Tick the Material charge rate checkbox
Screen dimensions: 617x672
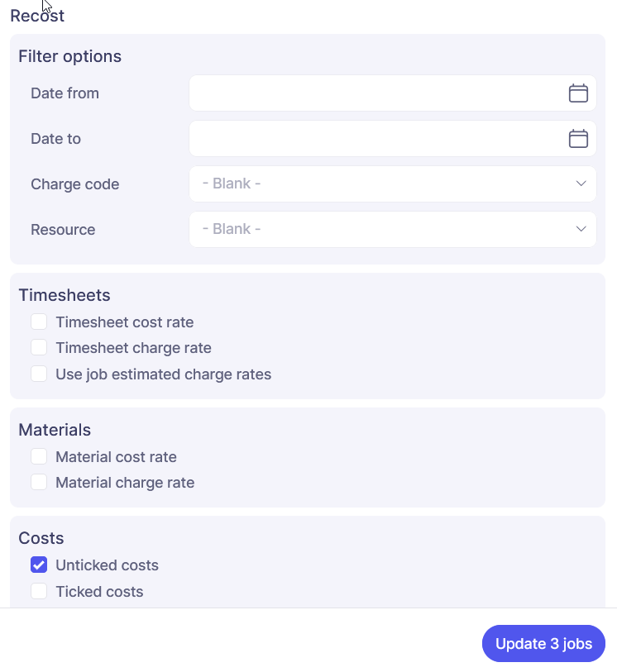coord(39,482)
